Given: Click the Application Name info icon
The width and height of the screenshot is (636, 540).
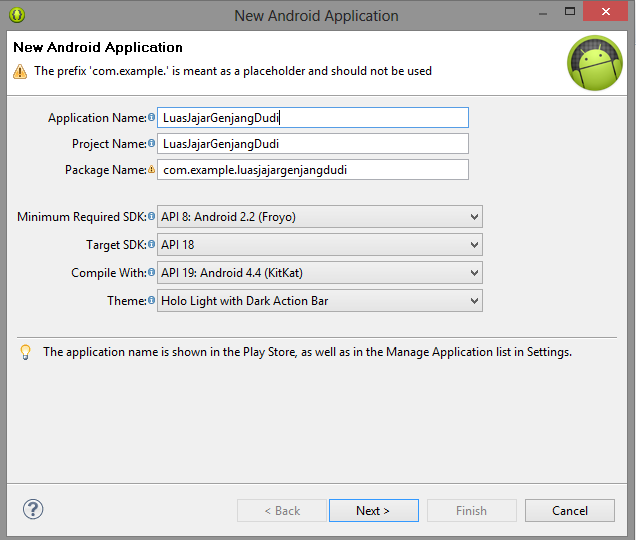Looking at the screenshot, I should pos(152,118).
